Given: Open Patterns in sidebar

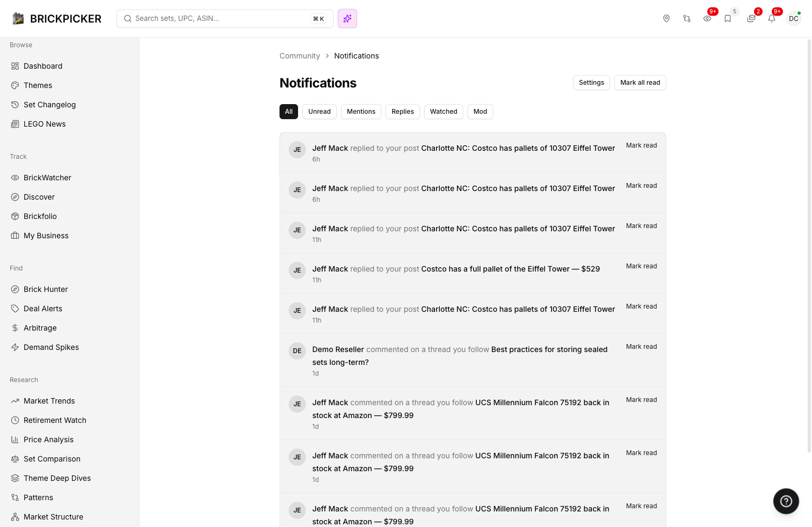Looking at the screenshot, I should 69,497.
